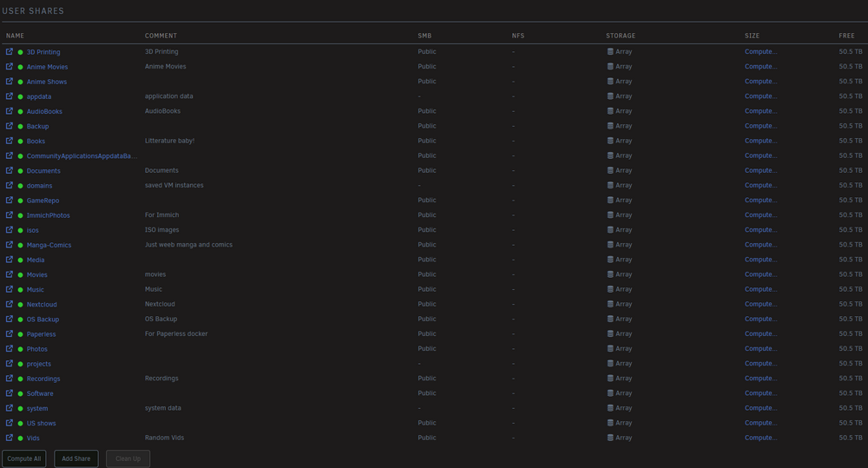The width and height of the screenshot is (868, 468).
Task: Compute size for the projects share
Action: (760, 363)
